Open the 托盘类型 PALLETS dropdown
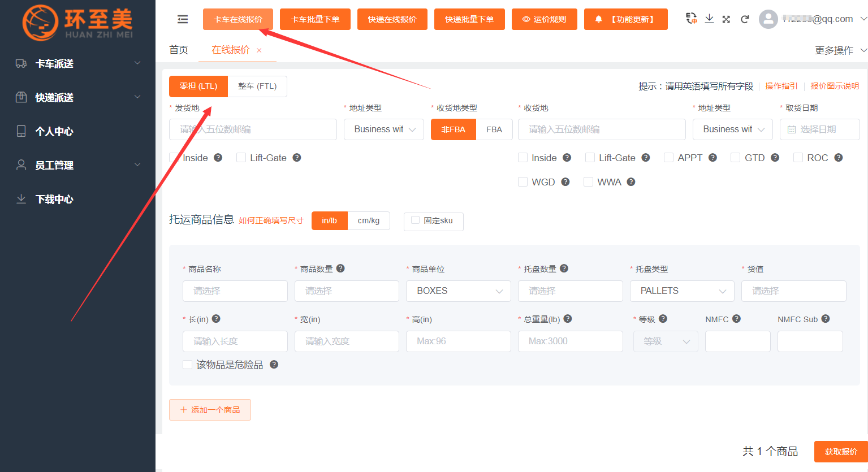This screenshot has width=868, height=472. pyautogui.click(x=681, y=291)
